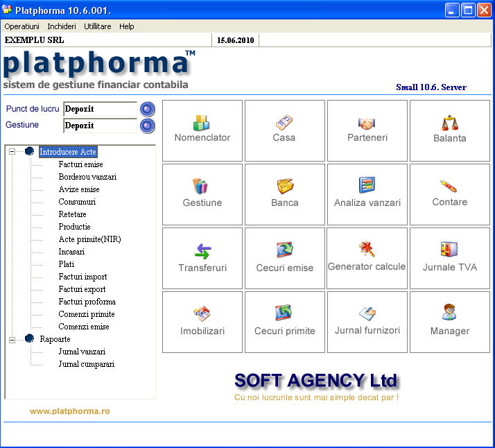495x448 pixels.
Task: Open the Inchideri menu
Action: coord(62,26)
